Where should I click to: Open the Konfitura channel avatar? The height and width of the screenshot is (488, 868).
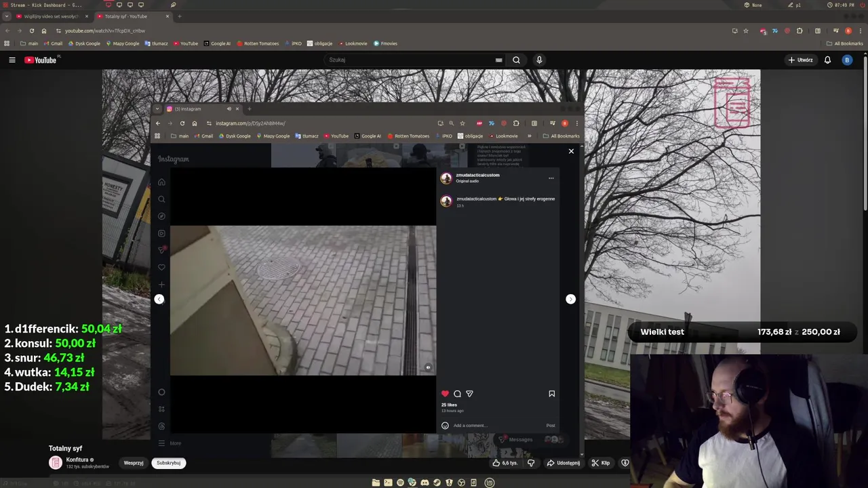[x=56, y=463]
